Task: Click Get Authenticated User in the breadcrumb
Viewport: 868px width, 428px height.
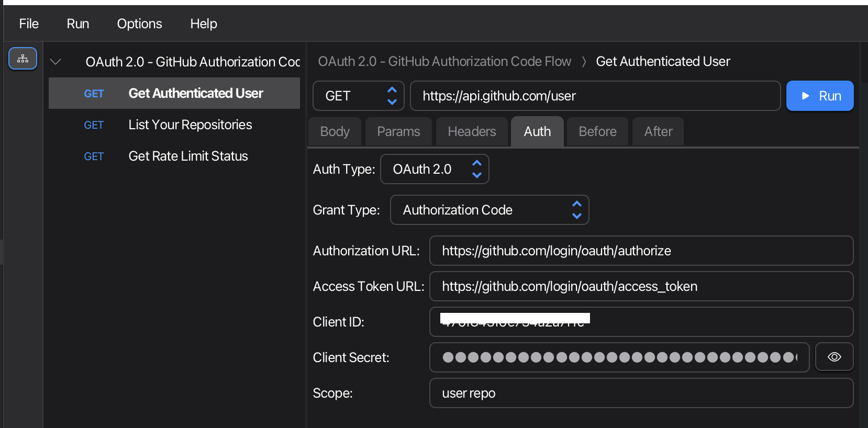Action: pyautogui.click(x=663, y=61)
